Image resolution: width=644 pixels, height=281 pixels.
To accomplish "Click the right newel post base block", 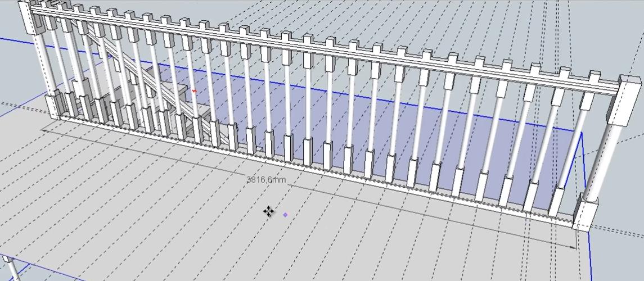I will coord(586,215).
